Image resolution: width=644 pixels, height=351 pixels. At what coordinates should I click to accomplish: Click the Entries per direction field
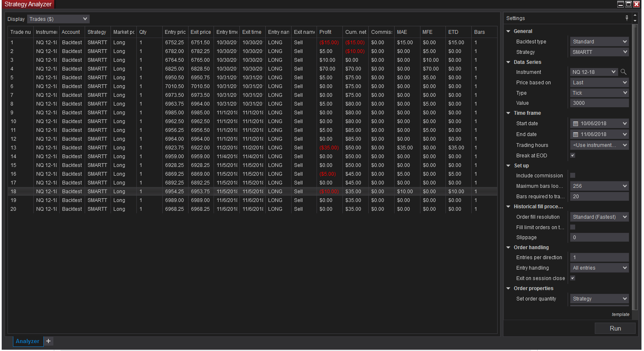click(x=599, y=257)
